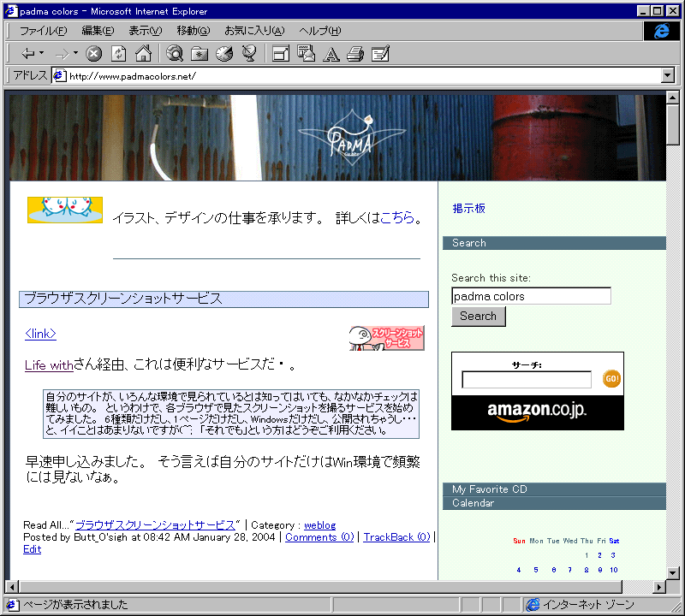Toggle the Fullscreen toolbar icon
This screenshot has height=616, width=685.
click(281, 54)
